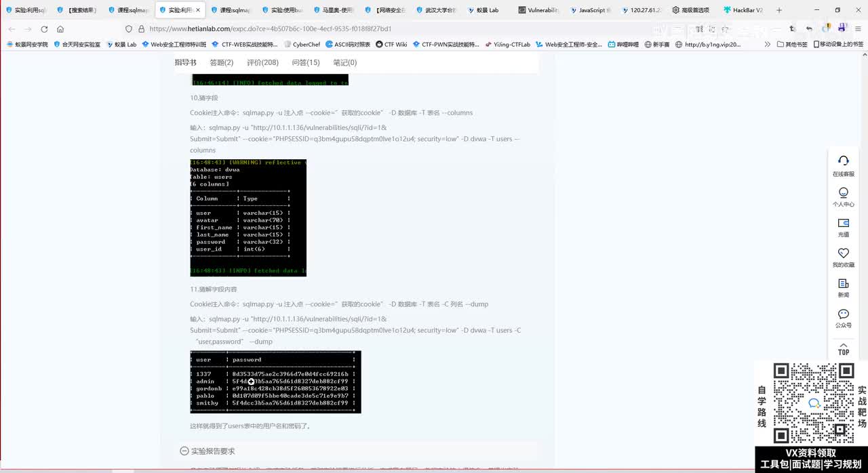
Task: Collapse the 实验报告要求 section
Action: point(184,451)
